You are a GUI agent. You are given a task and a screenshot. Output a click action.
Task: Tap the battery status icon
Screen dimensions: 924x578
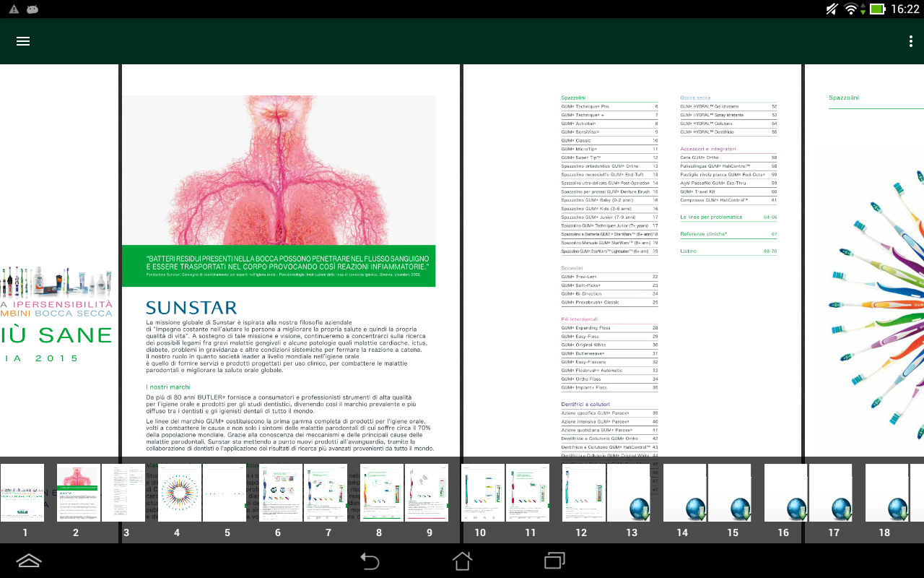[877, 9]
